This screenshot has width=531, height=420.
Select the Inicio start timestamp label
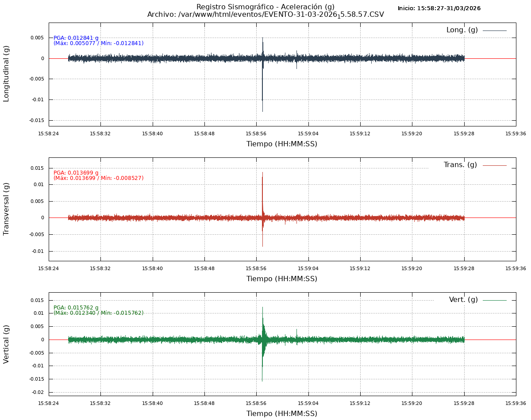click(439, 8)
